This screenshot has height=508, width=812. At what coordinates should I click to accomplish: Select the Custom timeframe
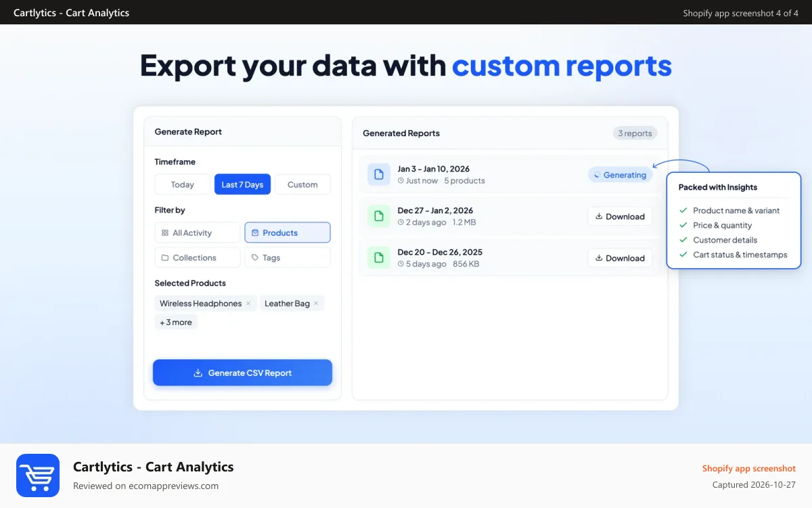tap(302, 184)
